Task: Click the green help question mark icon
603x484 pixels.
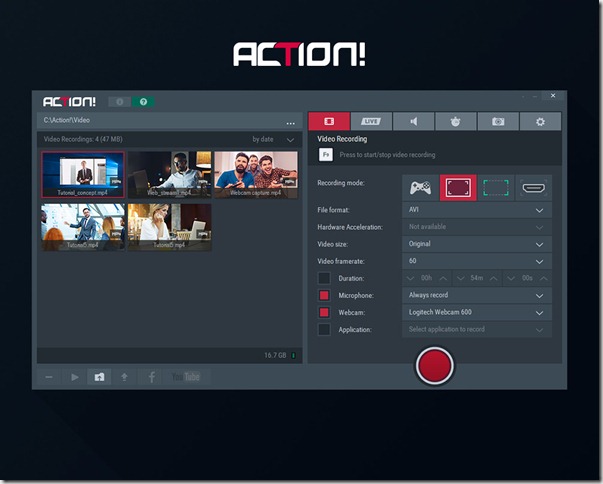Action: (x=144, y=101)
